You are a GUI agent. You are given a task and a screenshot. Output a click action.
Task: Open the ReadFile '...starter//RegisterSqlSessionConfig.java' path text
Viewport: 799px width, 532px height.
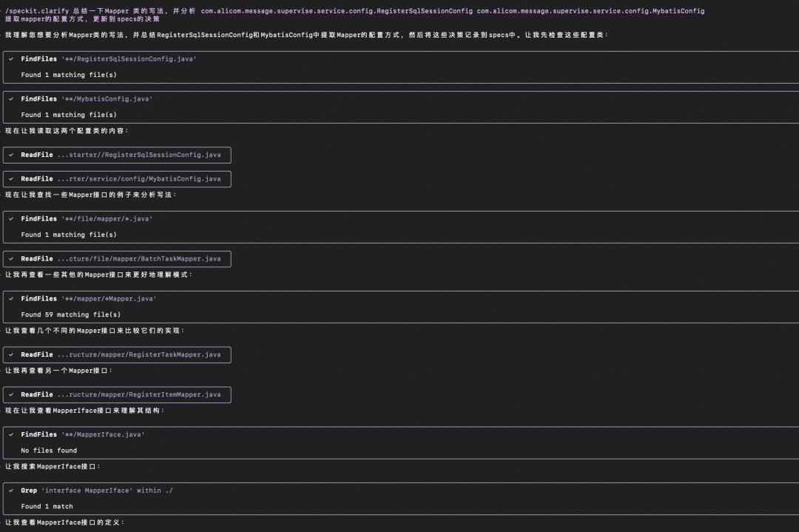139,155
